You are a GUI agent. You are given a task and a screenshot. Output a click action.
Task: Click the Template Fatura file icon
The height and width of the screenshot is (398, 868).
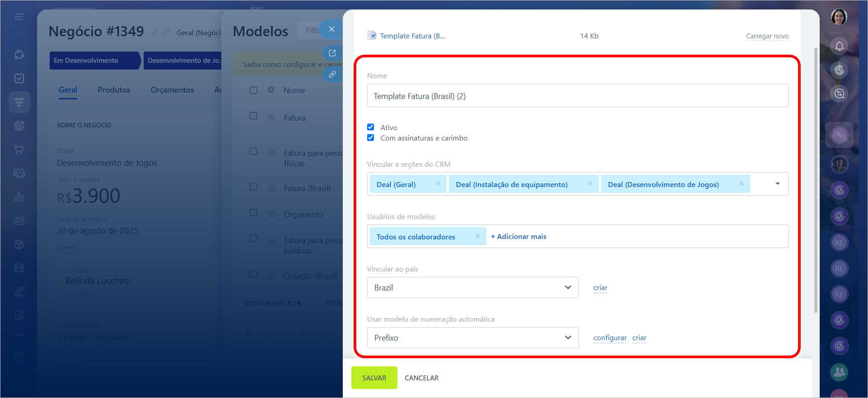pos(372,36)
